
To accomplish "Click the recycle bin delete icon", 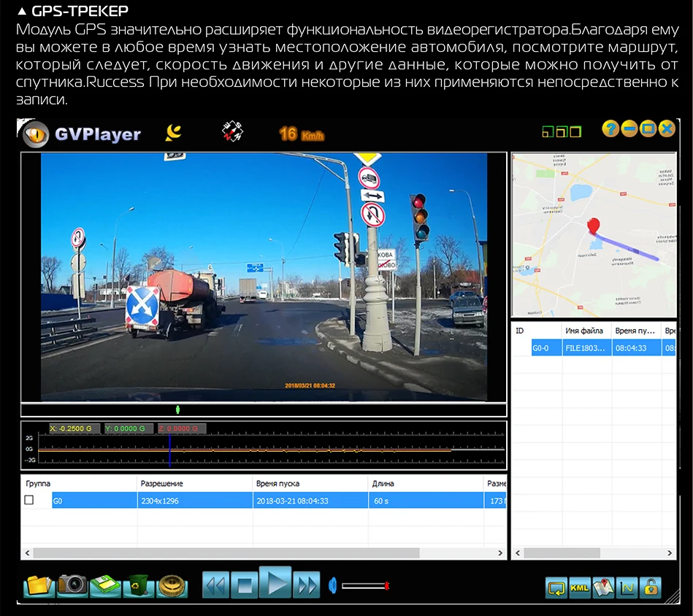I will pos(139,585).
